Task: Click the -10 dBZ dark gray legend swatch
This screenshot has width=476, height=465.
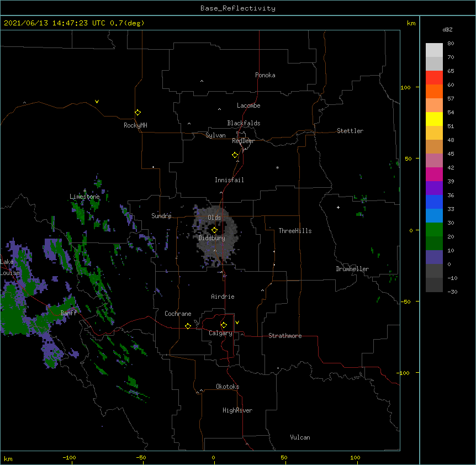Action: (x=434, y=285)
